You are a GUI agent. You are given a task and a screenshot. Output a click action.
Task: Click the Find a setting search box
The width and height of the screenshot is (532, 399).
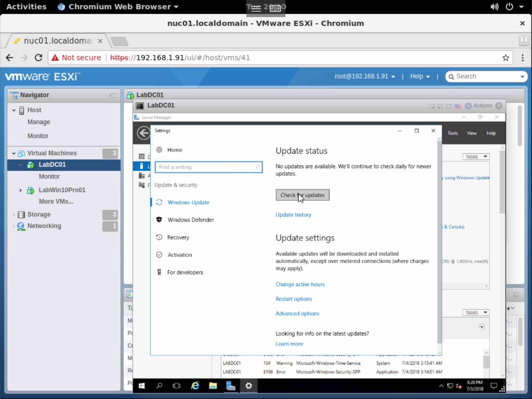[x=209, y=167]
